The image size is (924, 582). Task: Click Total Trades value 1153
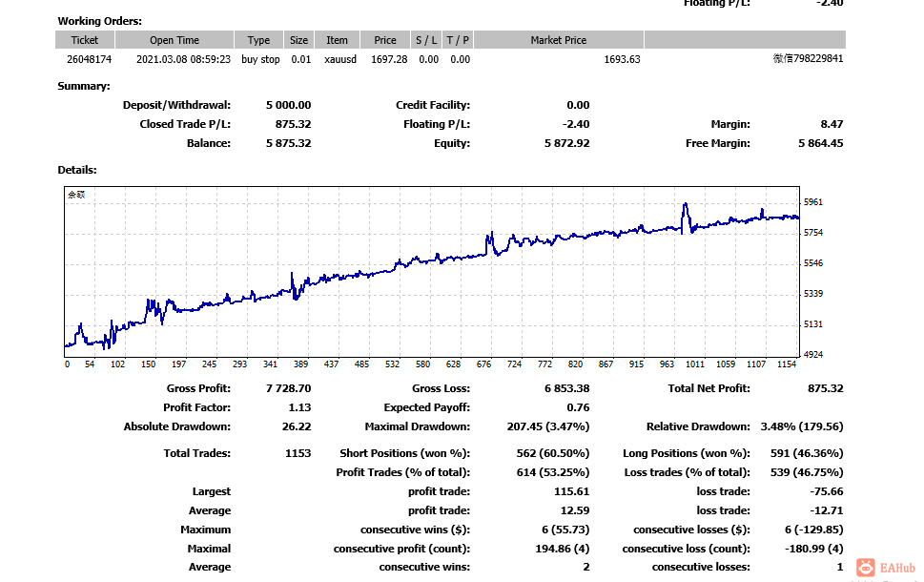(298, 453)
